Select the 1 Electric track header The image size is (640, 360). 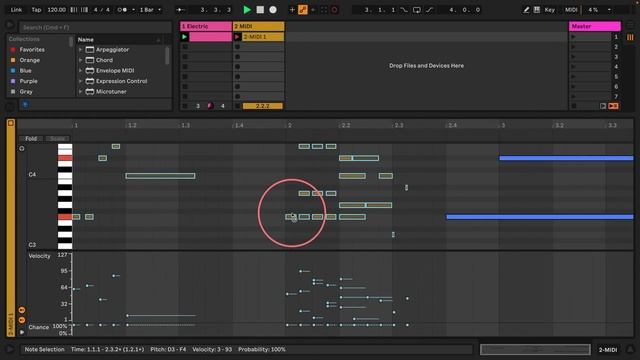pyautogui.click(x=206, y=26)
